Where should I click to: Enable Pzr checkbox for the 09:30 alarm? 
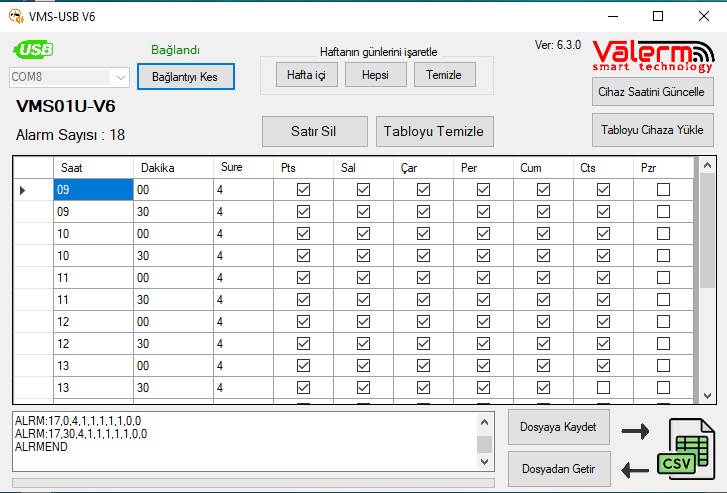[x=663, y=212]
